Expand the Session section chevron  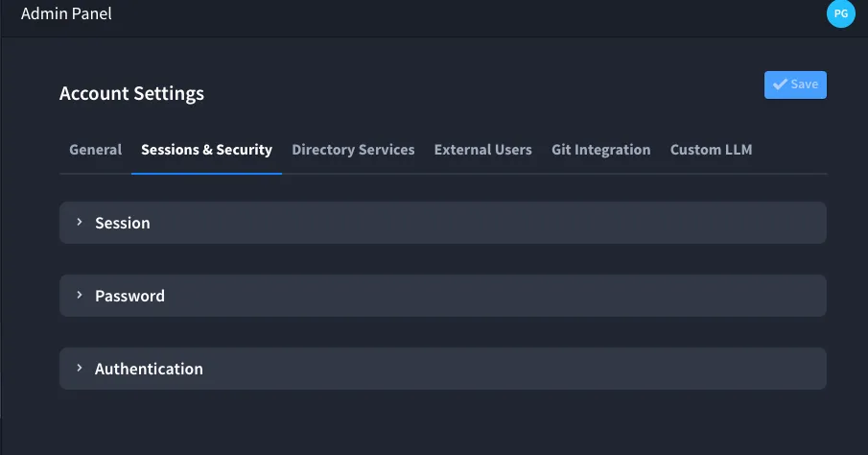coord(80,222)
